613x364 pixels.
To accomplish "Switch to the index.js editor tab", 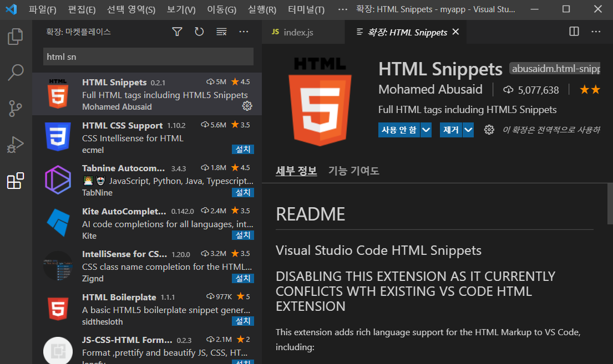I will click(x=303, y=32).
